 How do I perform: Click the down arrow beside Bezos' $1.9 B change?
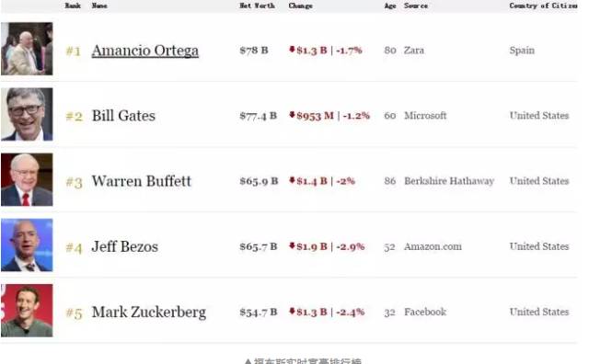pos(292,245)
